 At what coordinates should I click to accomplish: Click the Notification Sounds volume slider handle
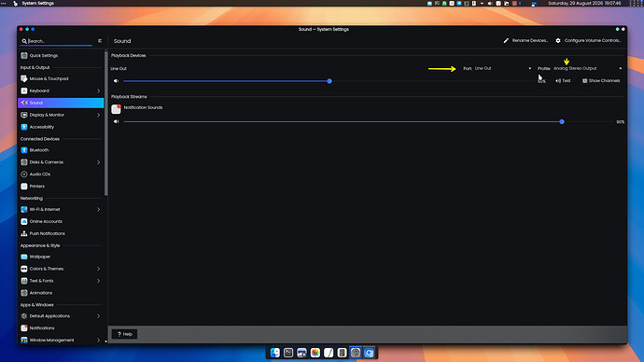[562, 122]
